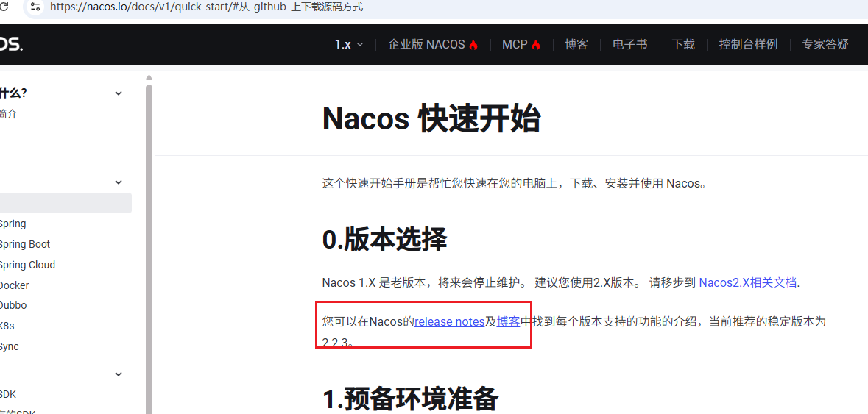Open the release notes link
This screenshot has width=868, height=414.
pyautogui.click(x=450, y=321)
